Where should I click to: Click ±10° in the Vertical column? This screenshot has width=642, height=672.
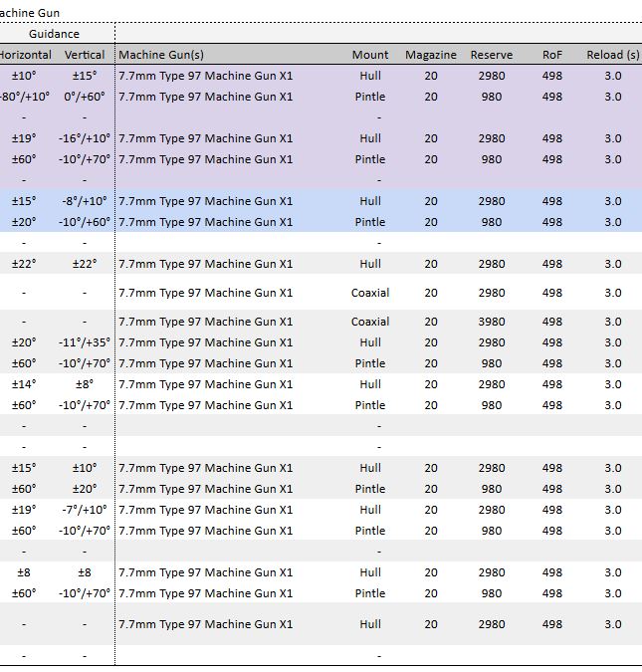[x=85, y=468]
